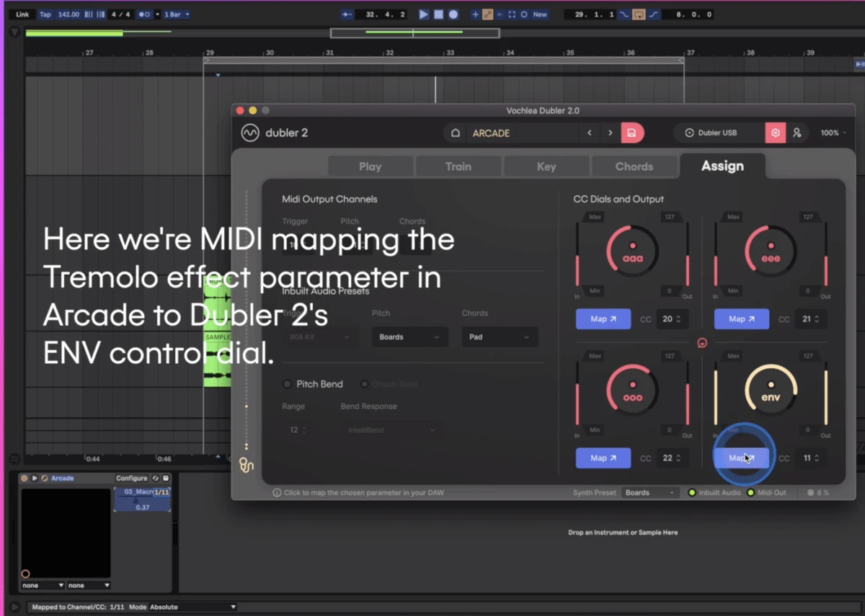Click the Ableton overview toggle triangle

click(x=14, y=32)
